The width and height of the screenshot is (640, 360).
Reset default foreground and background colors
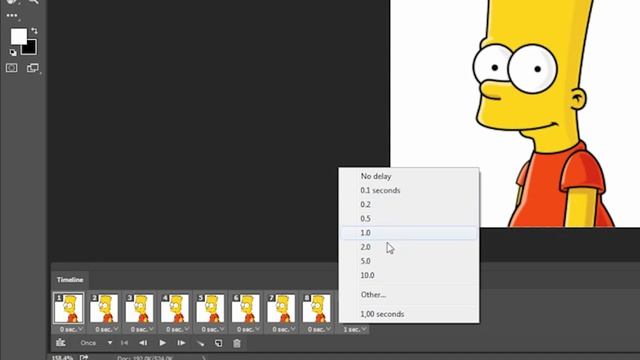pos(13,52)
